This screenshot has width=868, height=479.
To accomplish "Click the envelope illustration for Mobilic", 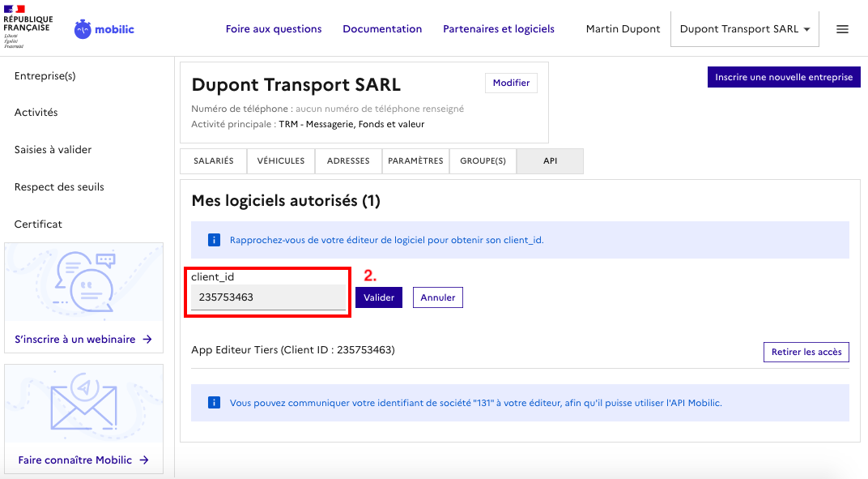I will click(x=83, y=403).
